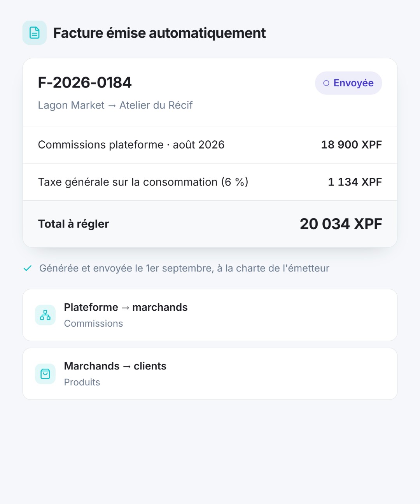Click the network hierarchy icon for Plateforme
Image resolution: width=420 pixels, height=504 pixels.
point(45,315)
